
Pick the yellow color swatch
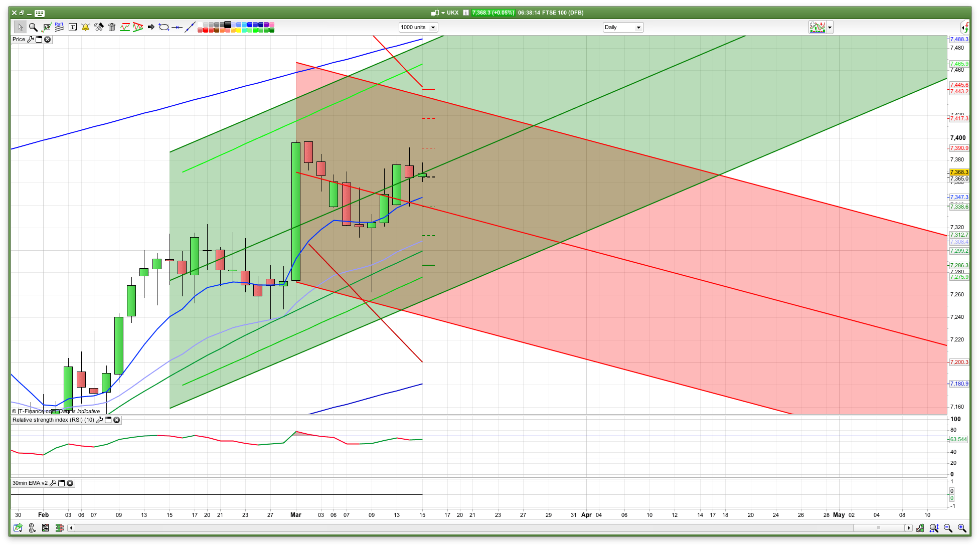coord(239,30)
